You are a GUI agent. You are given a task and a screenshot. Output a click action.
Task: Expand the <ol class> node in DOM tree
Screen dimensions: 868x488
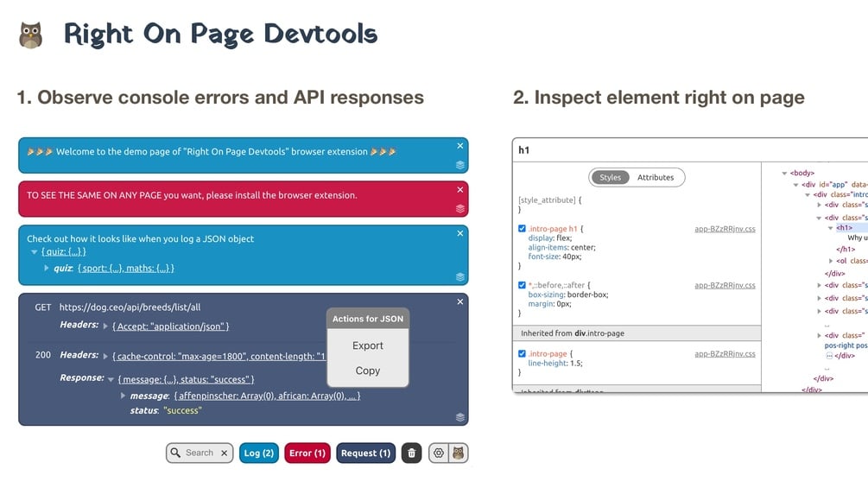click(830, 261)
